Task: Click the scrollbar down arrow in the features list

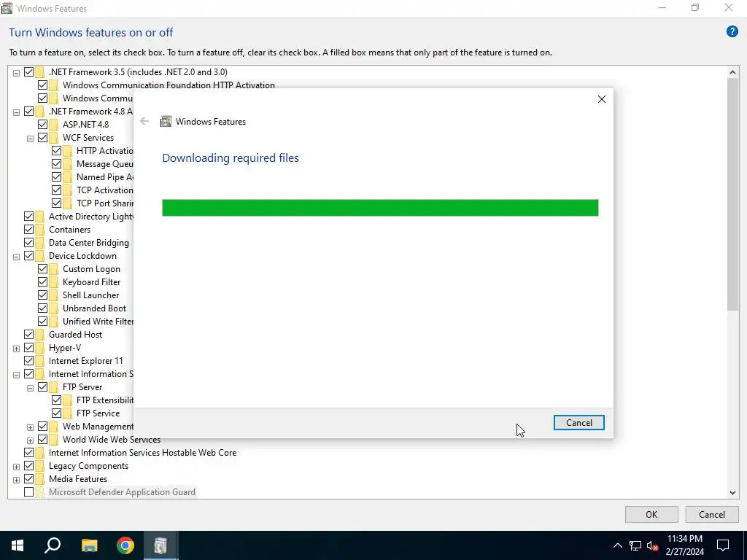Action: 732,493
